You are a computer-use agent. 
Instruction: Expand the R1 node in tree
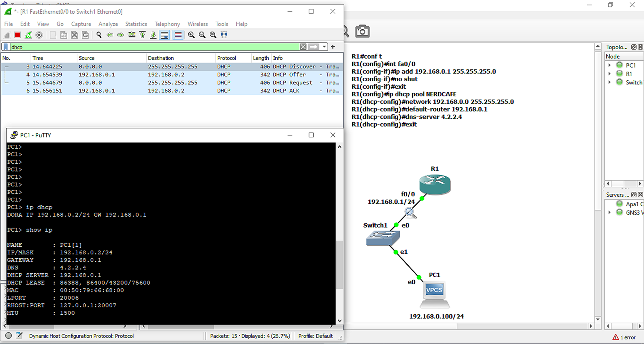tap(609, 74)
